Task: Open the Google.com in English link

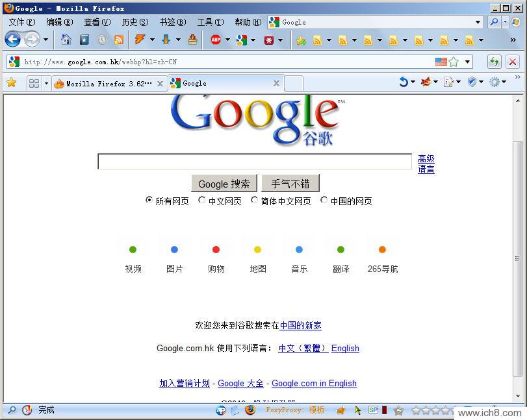Action: pyautogui.click(x=314, y=383)
